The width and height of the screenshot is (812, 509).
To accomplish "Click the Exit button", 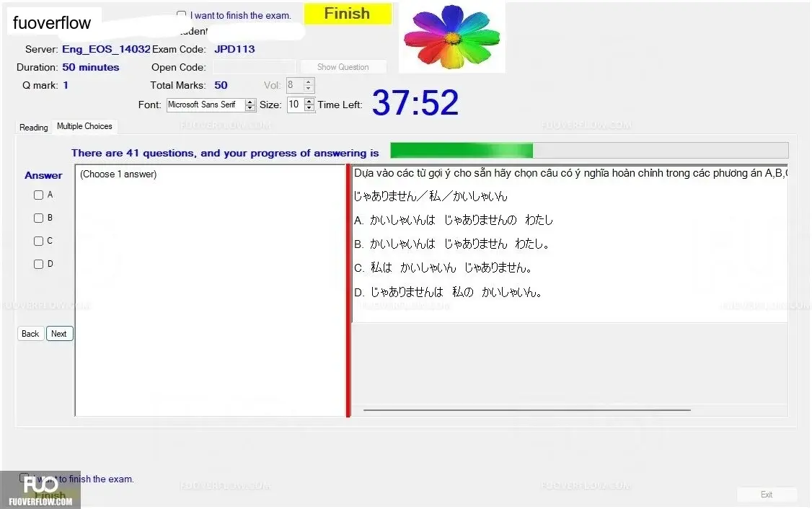I will [x=767, y=495].
